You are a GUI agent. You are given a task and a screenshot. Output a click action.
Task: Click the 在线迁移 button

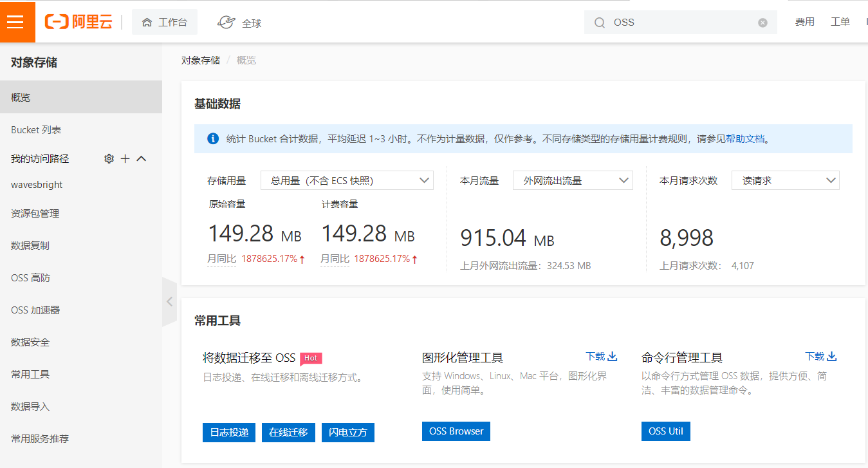[x=289, y=432]
